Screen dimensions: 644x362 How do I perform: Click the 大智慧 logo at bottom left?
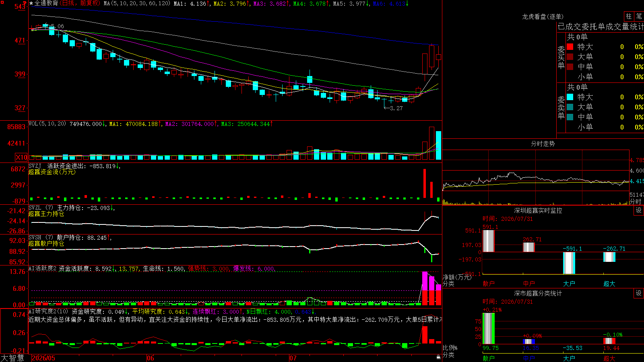12,358
